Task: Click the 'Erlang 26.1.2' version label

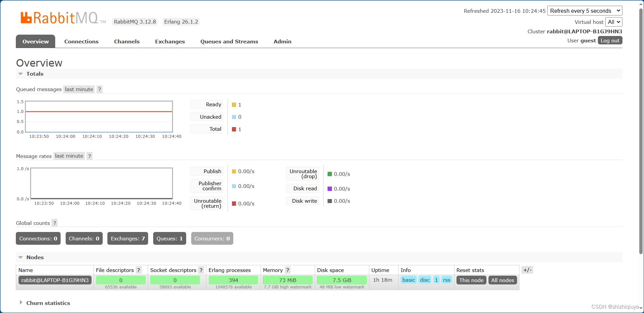Action: tap(181, 22)
